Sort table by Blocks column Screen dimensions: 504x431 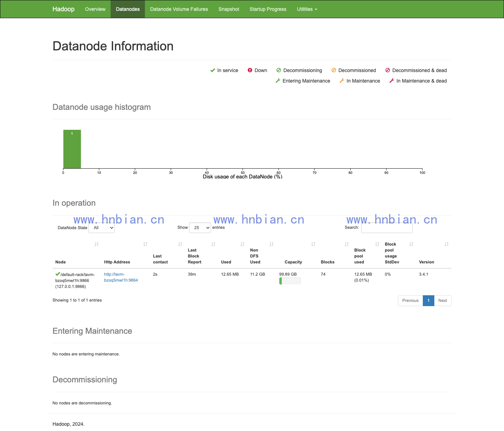[335, 253]
